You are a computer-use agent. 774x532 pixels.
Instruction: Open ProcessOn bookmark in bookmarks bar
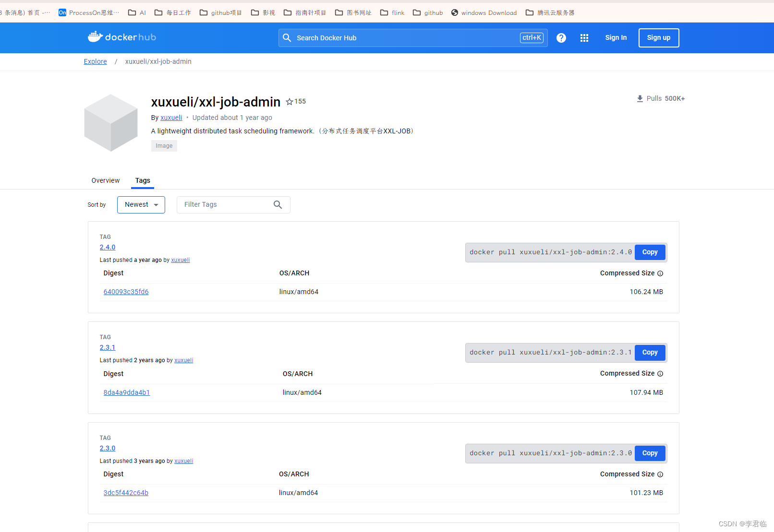click(x=89, y=12)
